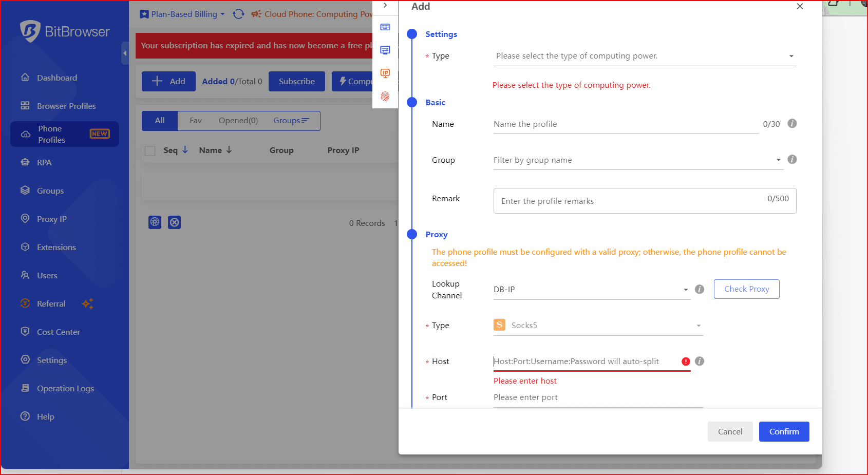Open the Groups filter tab
868x475 pixels.
click(291, 121)
